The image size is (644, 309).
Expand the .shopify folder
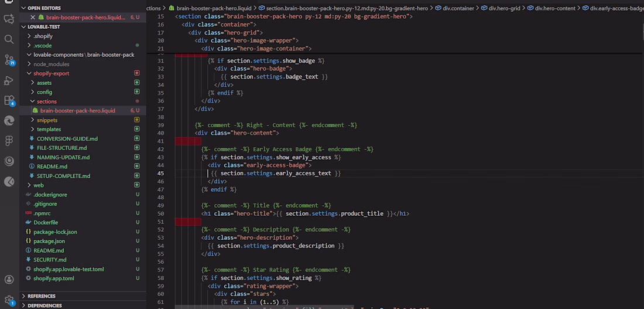[29, 36]
